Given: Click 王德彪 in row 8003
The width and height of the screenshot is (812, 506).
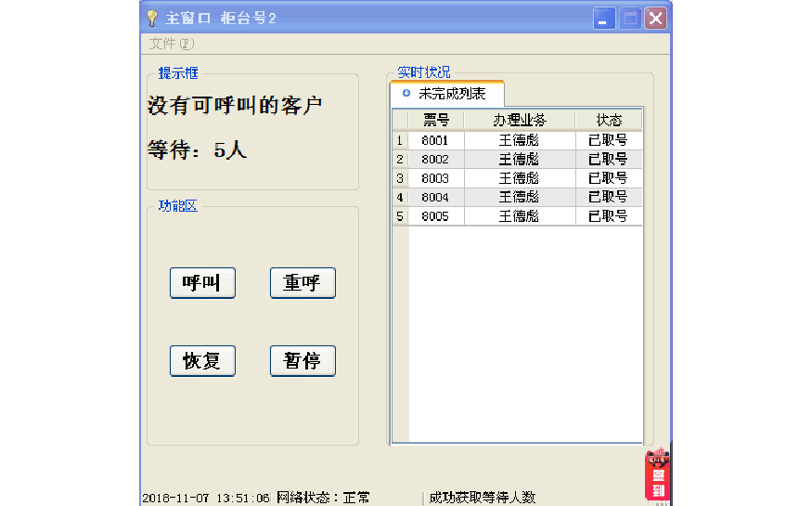Looking at the screenshot, I should 520,178.
